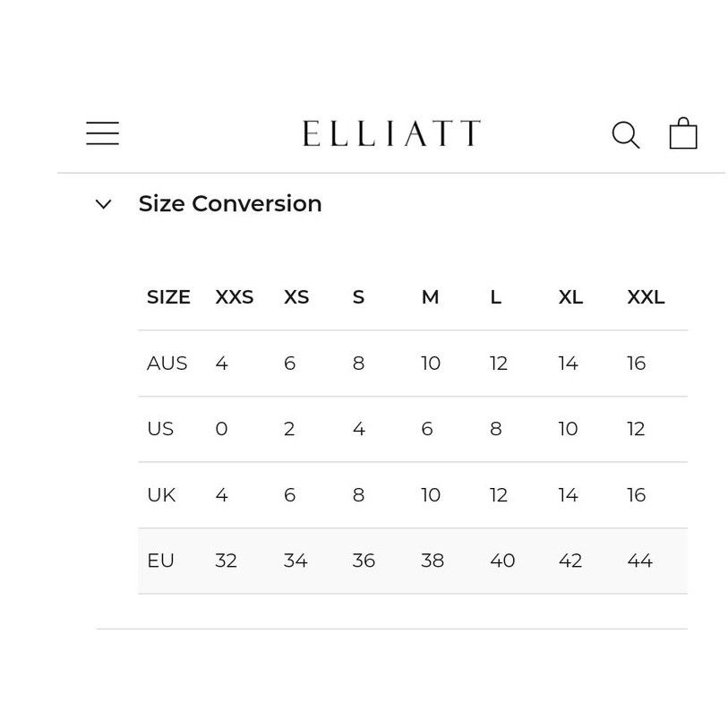The height and width of the screenshot is (728, 728).
Task: Select the XXL column header
Action: [x=646, y=297]
